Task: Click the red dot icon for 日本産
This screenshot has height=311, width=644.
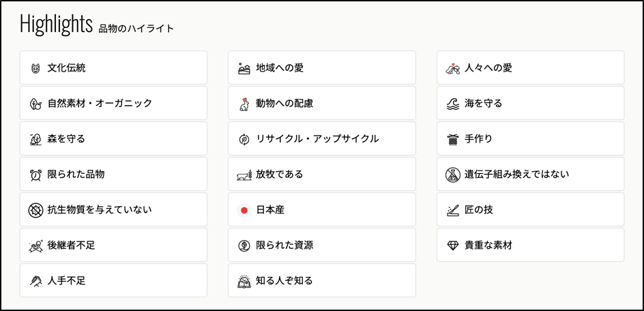Action: [x=244, y=210]
